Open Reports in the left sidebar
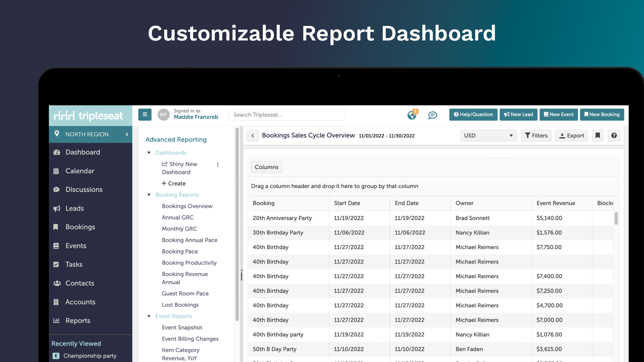 coord(78,321)
